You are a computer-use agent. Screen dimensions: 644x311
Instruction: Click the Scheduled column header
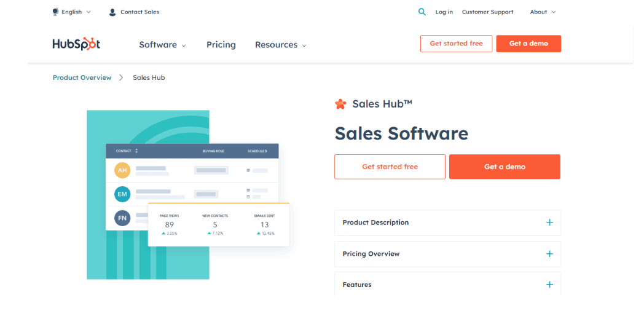[x=257, y=151]
